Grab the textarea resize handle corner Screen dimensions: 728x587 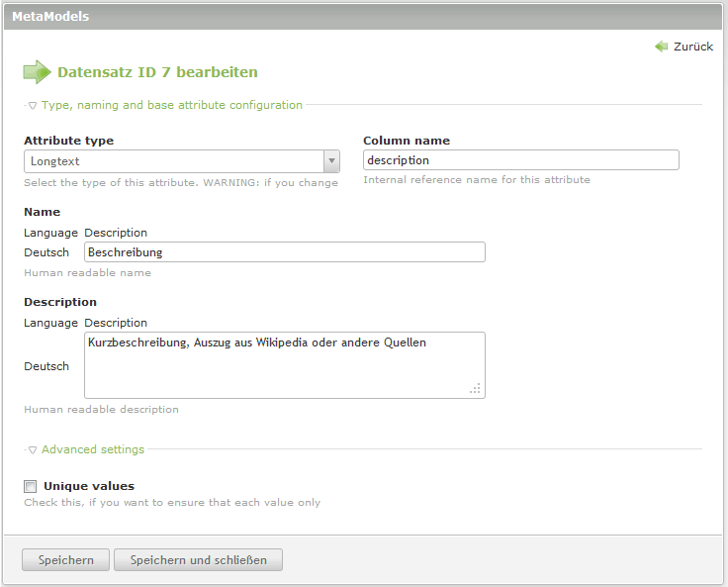(476, 389)
